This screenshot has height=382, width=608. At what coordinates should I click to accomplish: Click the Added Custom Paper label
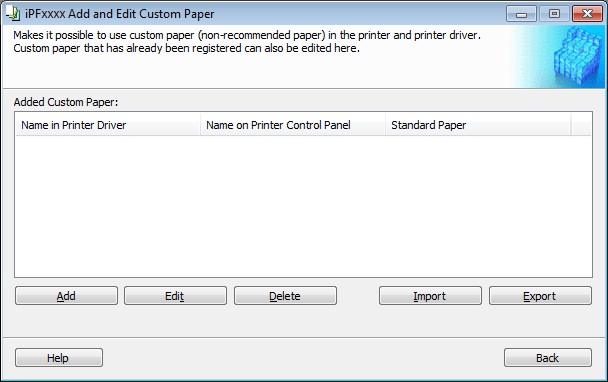pyautogui.click(x=66, y=102)
